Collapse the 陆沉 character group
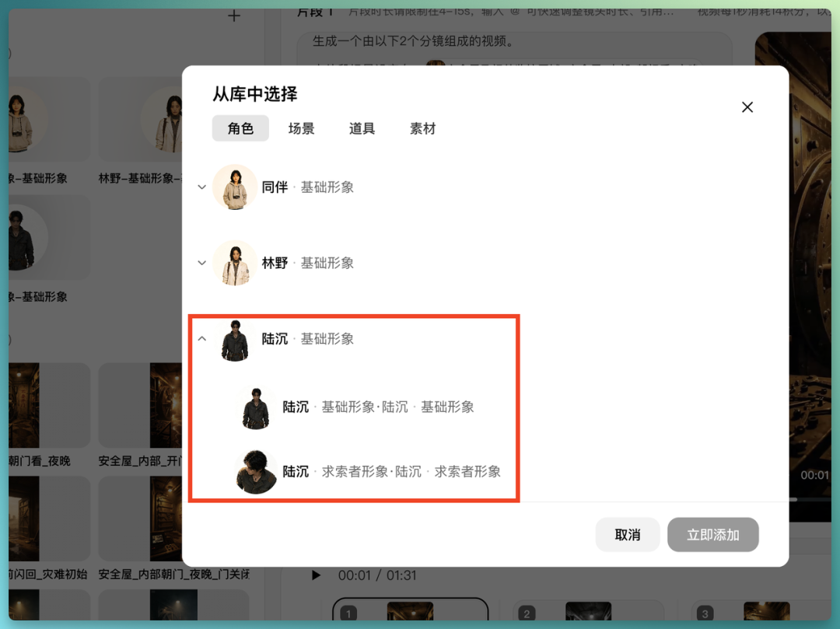 pyautogui.click(x=202, y=338)
